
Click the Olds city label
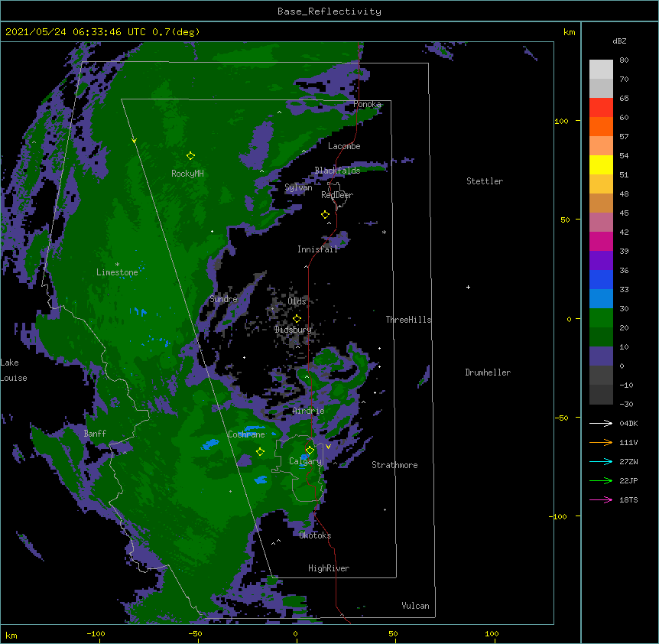pyautogui.click(x=297, y=301)
